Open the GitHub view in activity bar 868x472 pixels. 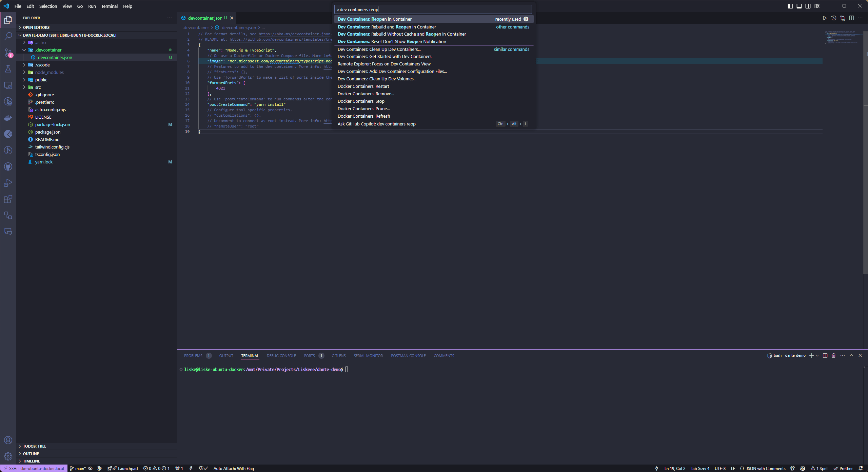point(8,166)
